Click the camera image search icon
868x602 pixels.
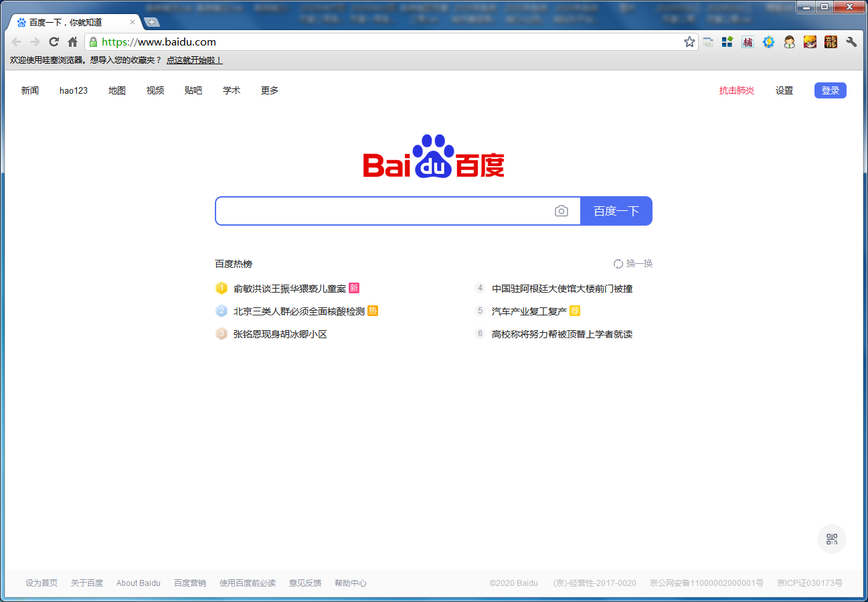pos(561,211)
